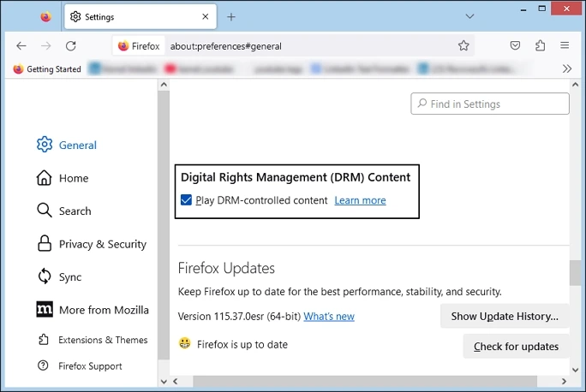Click the Version 115.37.0esr text
This screenshot has height=392, width=586.
[239, 317]
